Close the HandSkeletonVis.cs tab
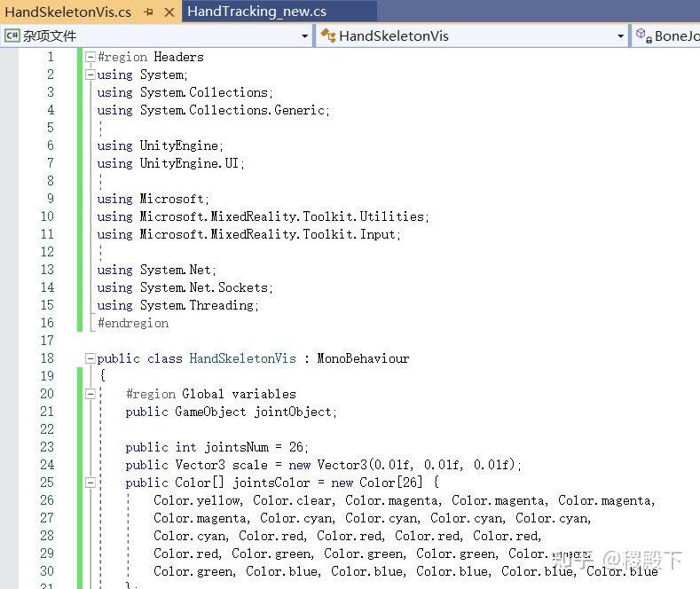 (169, 12)
